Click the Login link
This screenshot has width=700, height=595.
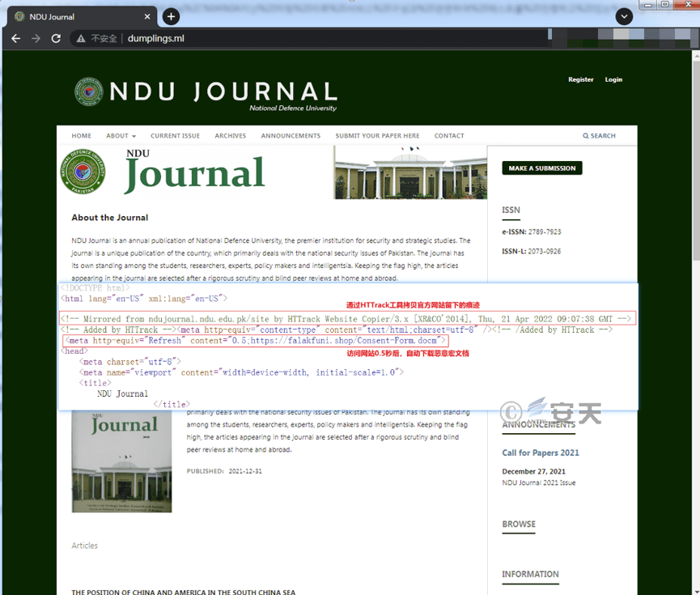click(x=613, y=79)
